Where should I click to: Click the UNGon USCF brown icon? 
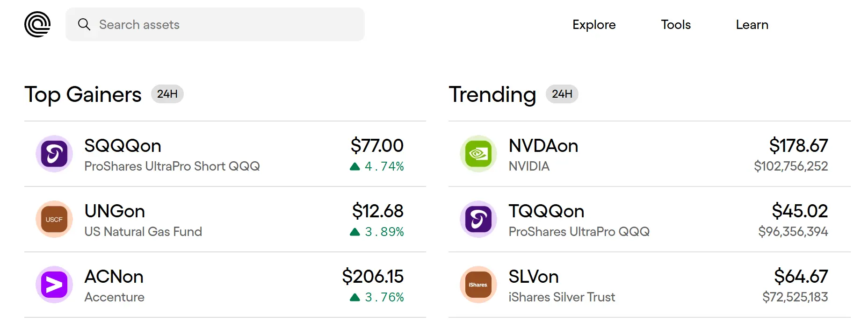(54, 219)
